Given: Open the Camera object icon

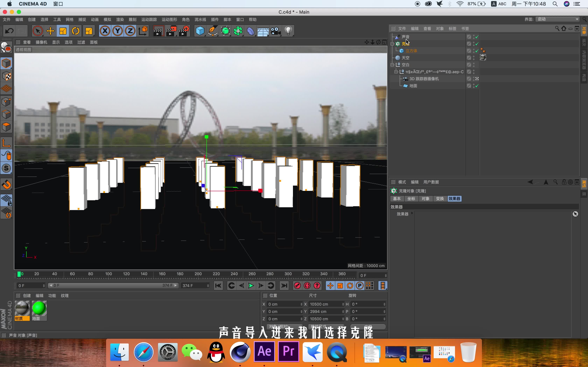Looking at the screenshot, I should coord(275,31).
